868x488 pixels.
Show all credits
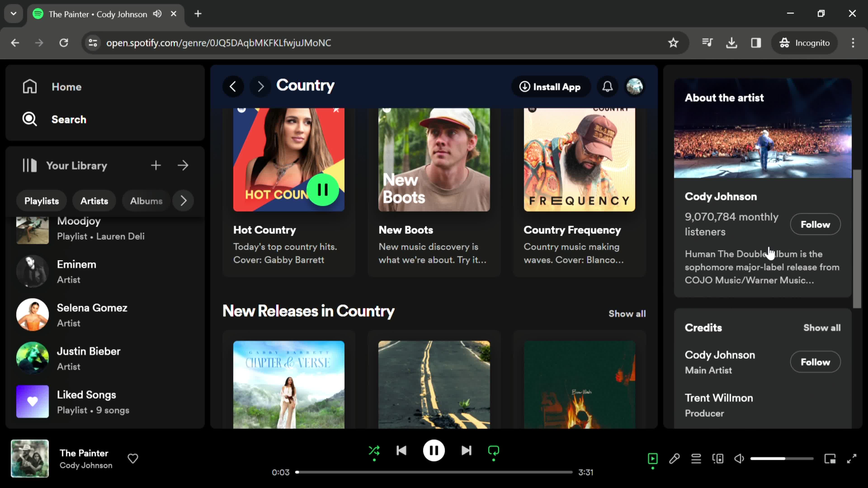tap(822, 328)
